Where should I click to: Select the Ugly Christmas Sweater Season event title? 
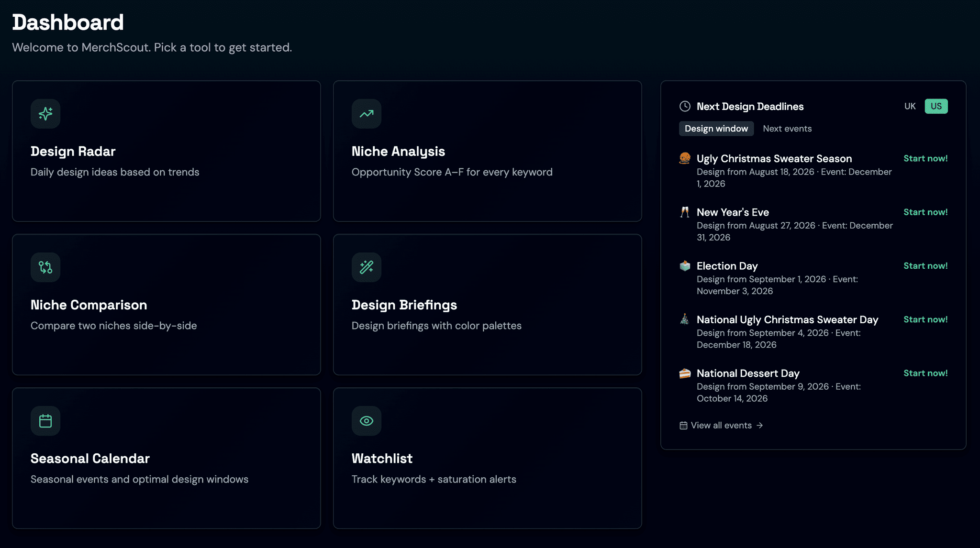(x=774, y=158)
